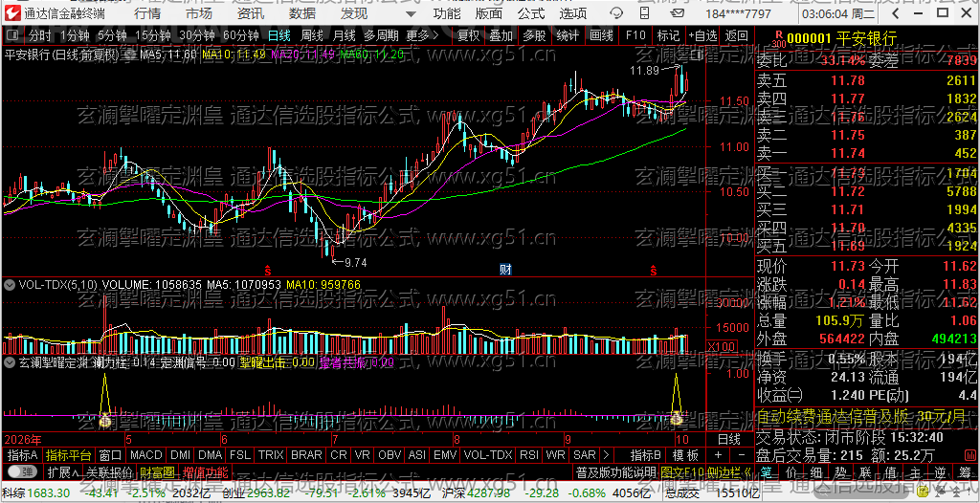
Task: Select the SAR indicator tab
Action: pyautogui.click(x=585, y=455)
